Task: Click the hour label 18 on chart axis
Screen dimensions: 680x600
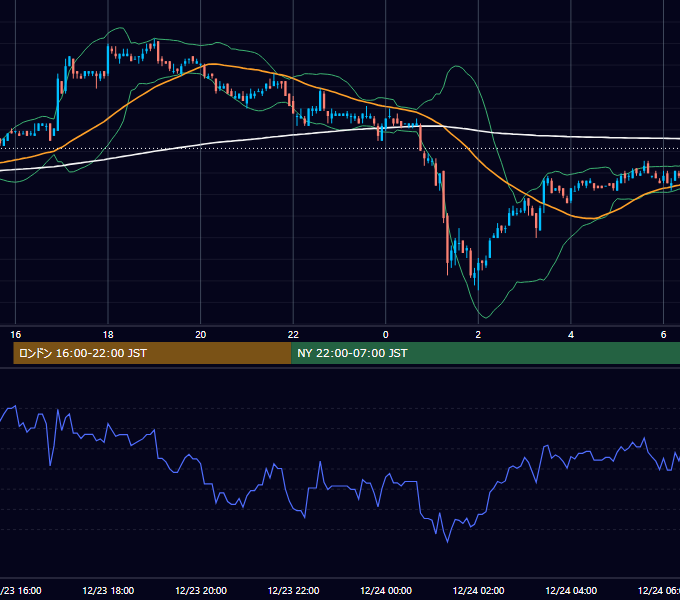Action: (108, 334)
